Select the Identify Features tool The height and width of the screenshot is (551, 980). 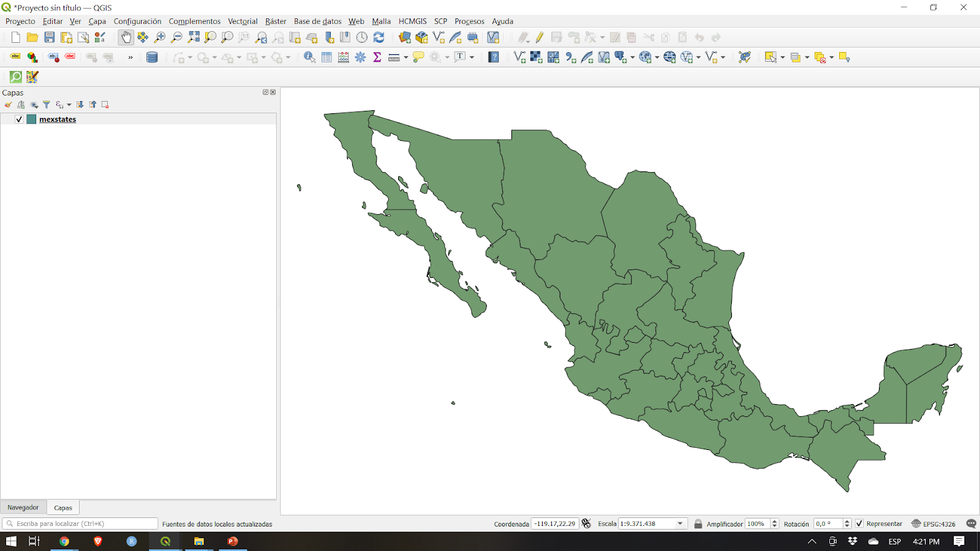point(309,58)
